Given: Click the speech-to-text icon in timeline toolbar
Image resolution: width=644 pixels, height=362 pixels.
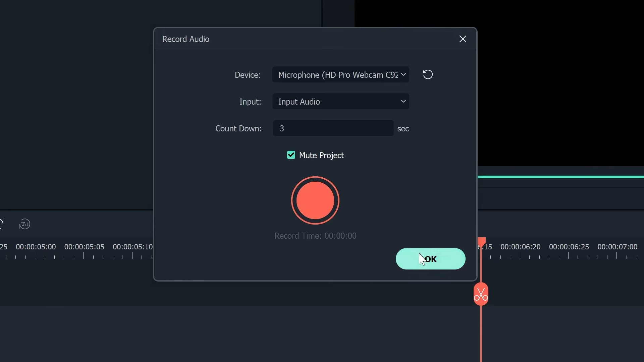Looking at the screenshot, I should 24,224.
